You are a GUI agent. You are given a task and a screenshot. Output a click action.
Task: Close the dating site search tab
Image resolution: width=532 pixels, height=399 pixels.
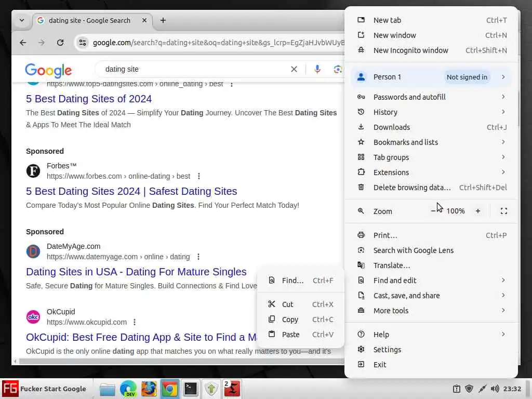144,20
